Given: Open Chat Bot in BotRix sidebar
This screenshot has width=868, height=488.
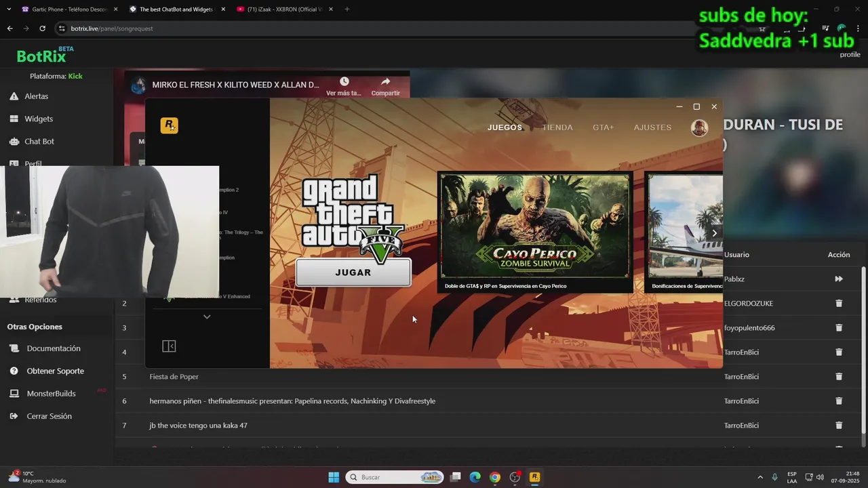Looking at the screenshot, I should [39, 142].
